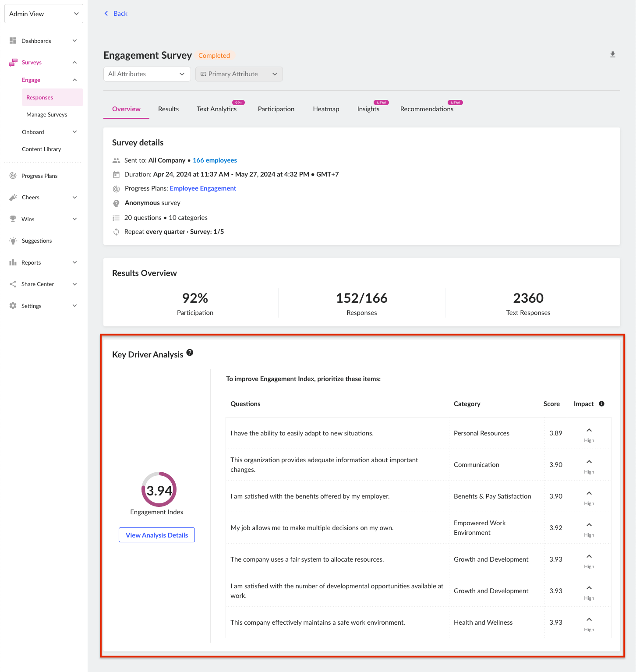Screen dimensions: 636x672
Task: Click the Reports bar chart icon
Action: click(x=13, y=262)
